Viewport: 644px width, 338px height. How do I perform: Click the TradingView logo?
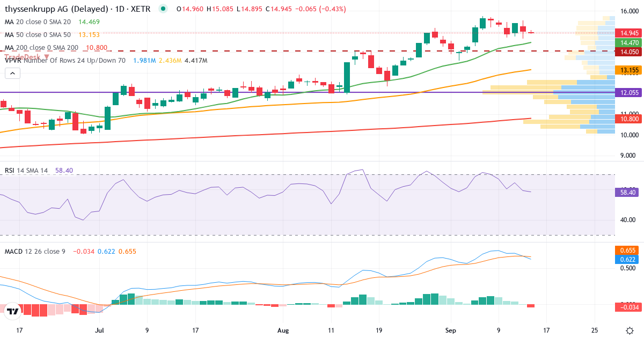pos(13,311)
